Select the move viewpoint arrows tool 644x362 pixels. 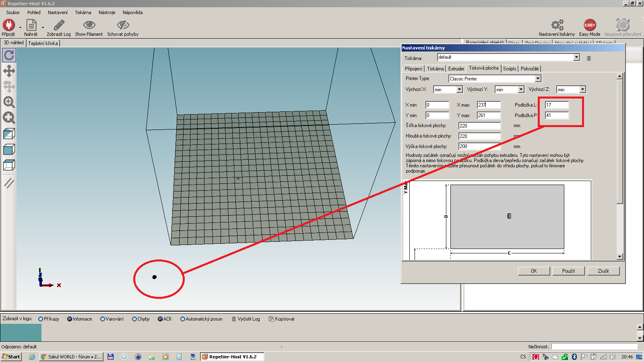[x=9, y=71]
